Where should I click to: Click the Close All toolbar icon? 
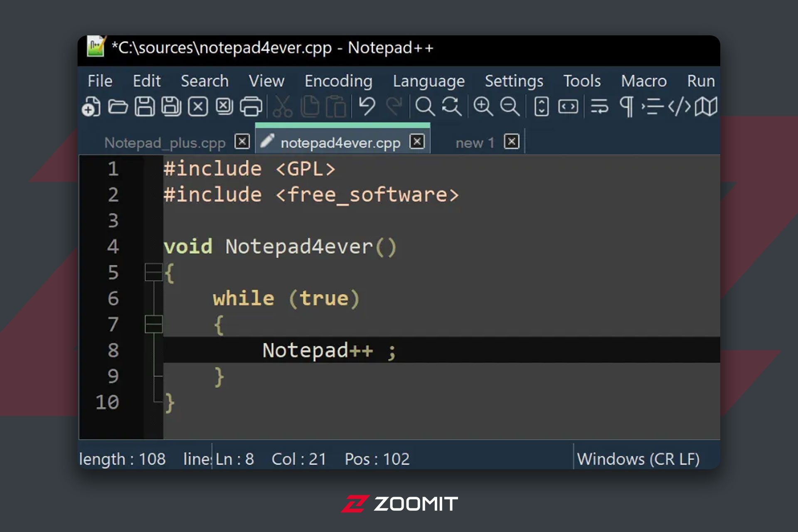(224, 106)
